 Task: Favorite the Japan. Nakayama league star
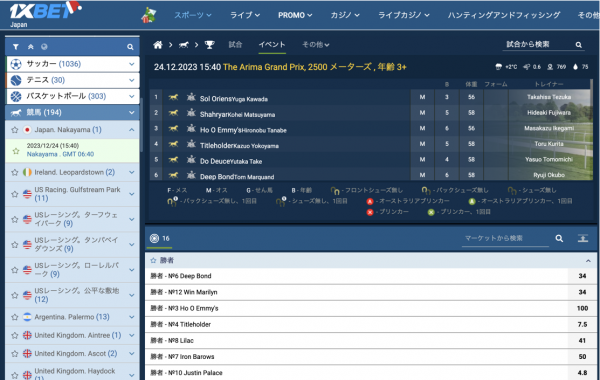(x=15, y=130)
